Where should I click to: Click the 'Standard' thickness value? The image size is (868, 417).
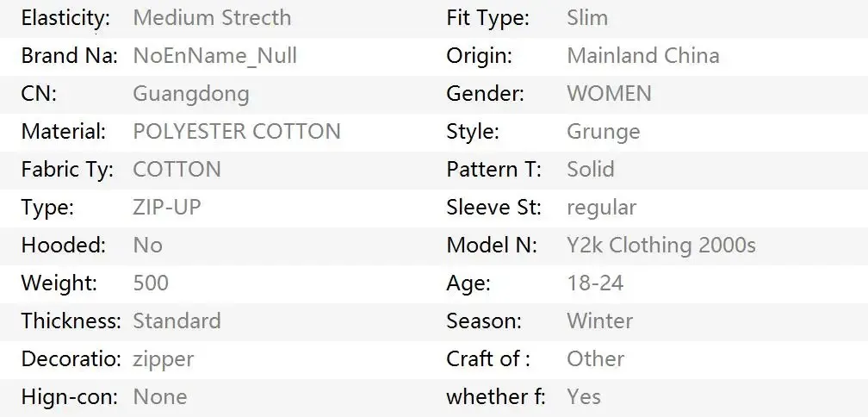pyautogui.click(x=177, y=321)
